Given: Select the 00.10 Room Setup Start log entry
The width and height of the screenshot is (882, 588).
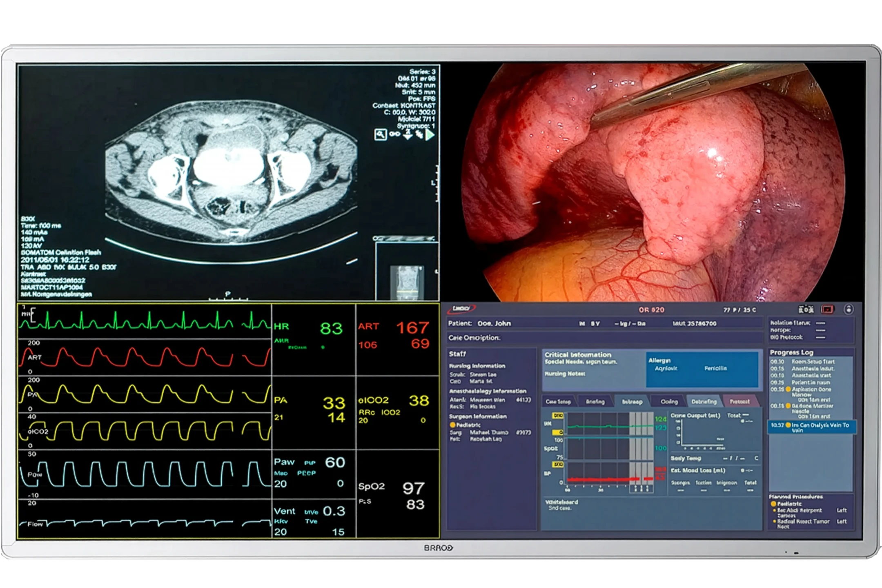Looking at the screenshot, I should (x=802, y=362).
